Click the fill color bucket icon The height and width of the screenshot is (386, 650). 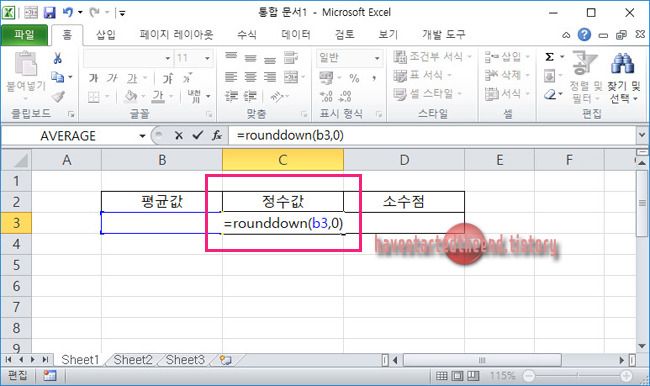pyautogui.click(x=131, y=97)
